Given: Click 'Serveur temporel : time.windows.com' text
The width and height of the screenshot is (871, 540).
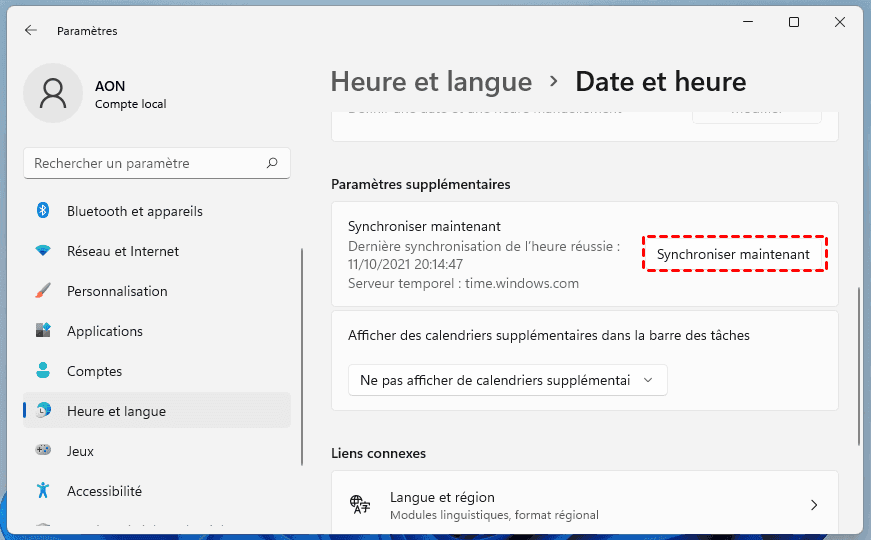Looking at the screenshot, I should click(463, 283).
